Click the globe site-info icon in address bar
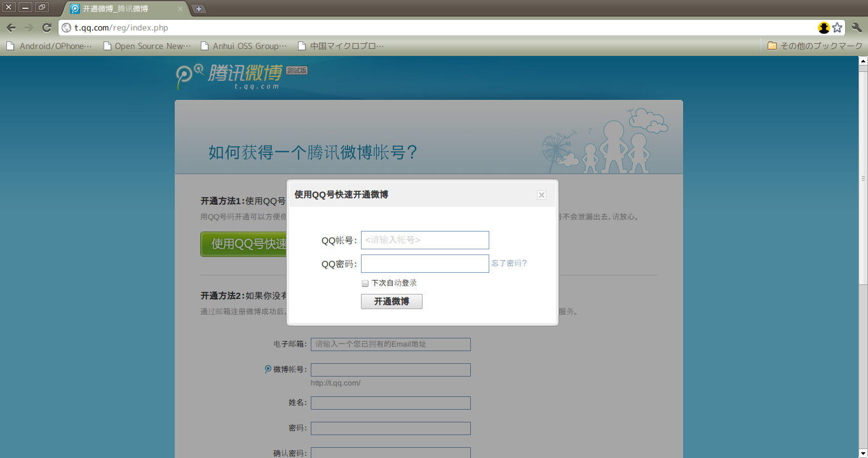 pyautogui.click(x=67, y=28)
